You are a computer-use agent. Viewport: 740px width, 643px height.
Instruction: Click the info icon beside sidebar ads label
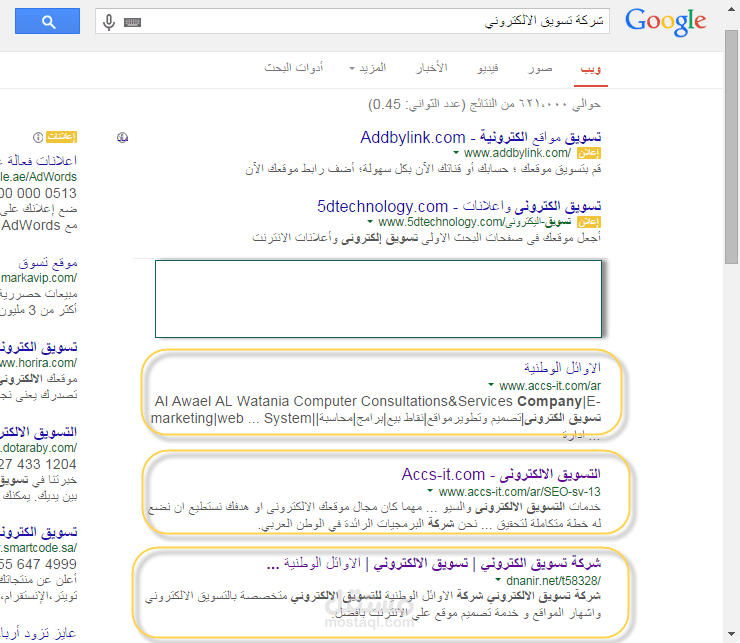click(x=38, y=137)
